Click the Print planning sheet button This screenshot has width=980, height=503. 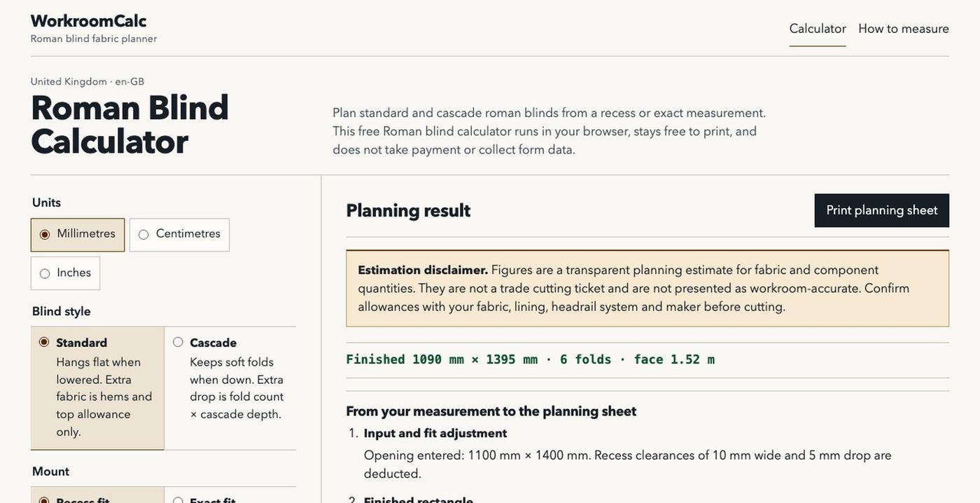[882, 210]
